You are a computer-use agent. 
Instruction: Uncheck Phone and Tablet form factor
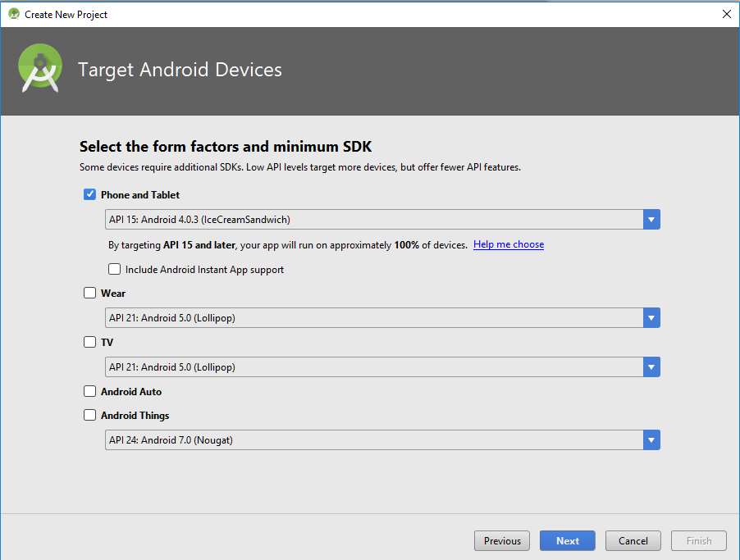[89, 194]
